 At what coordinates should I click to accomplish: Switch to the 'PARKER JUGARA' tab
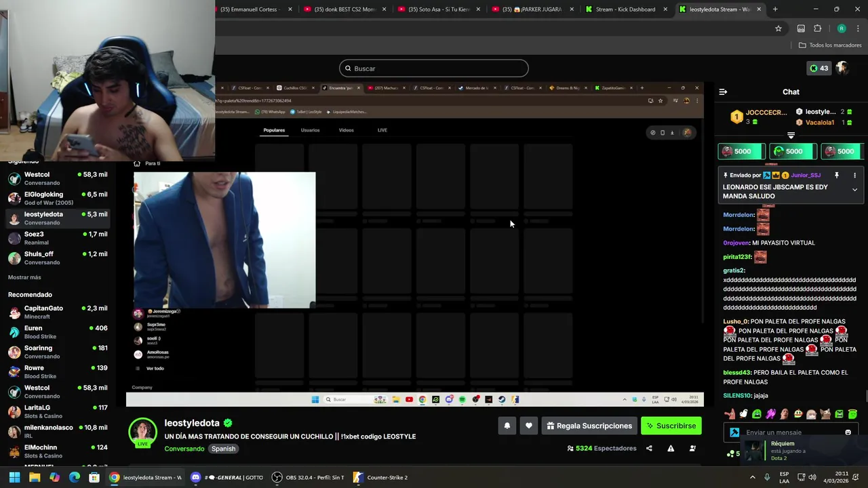point(532,9)
